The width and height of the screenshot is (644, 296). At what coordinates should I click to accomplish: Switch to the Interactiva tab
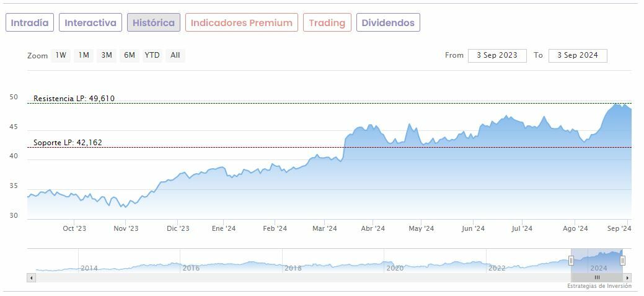click(x=90, y=23)
